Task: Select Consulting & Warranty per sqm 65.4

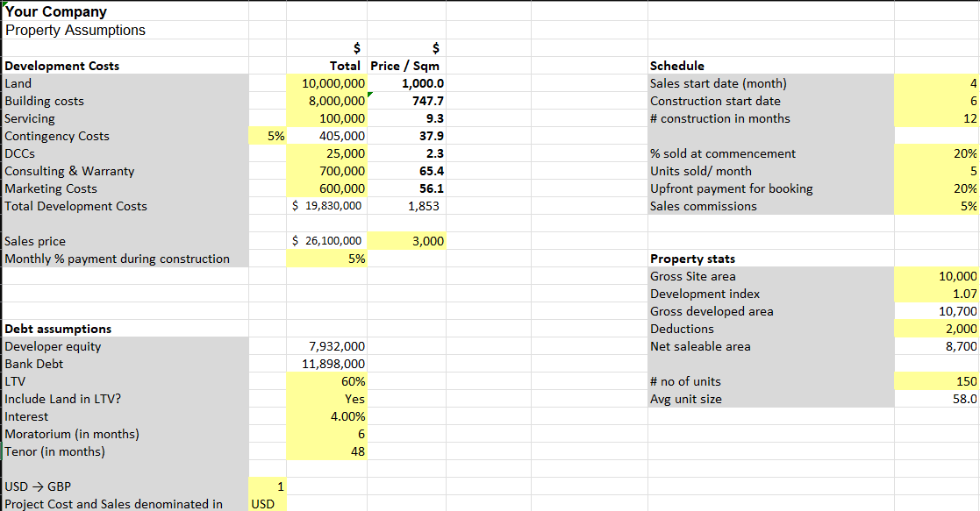Action: pos(407,171)
